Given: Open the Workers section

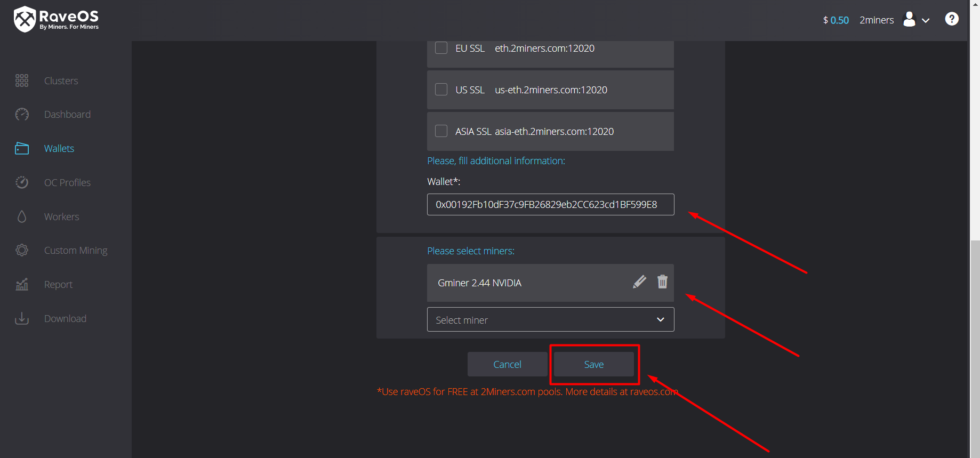Looking at the screenshot, I should tap(62, 216).
